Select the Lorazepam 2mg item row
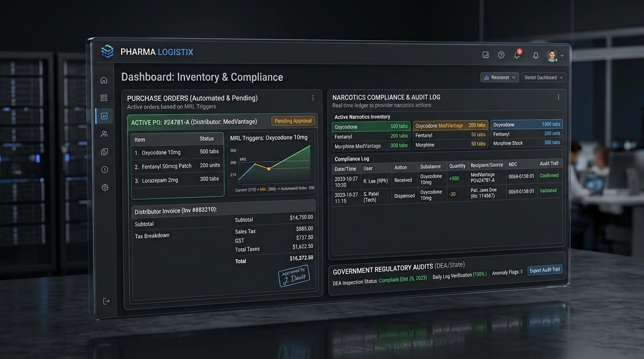 point(177,179)
